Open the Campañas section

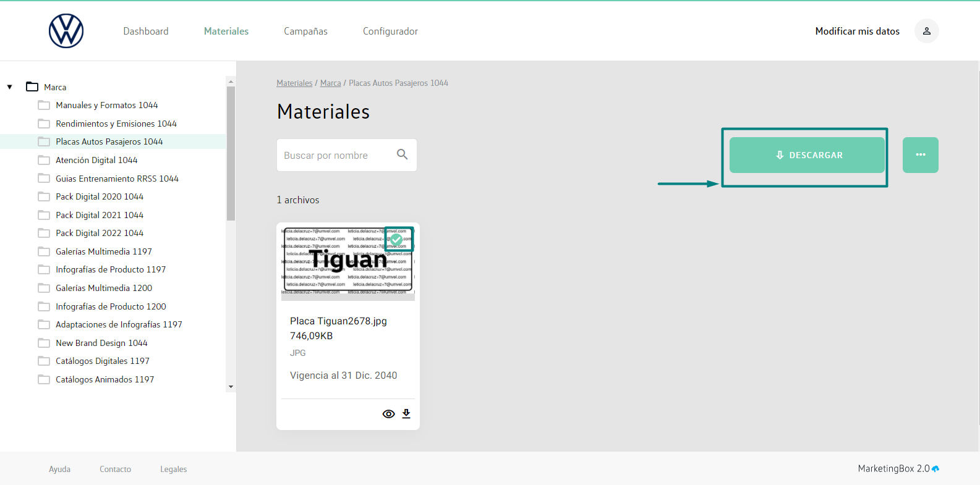click(x=305, y=31)
